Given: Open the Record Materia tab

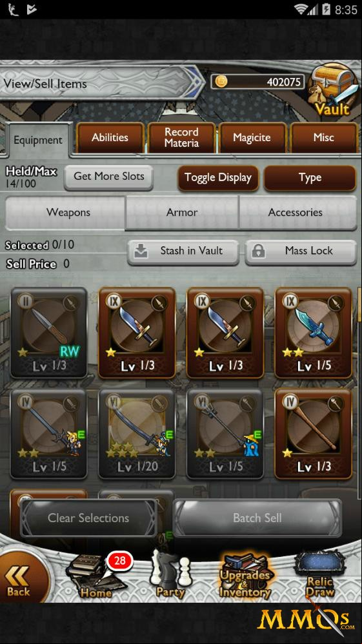Looking at the screenshot, I should (181, 137).
